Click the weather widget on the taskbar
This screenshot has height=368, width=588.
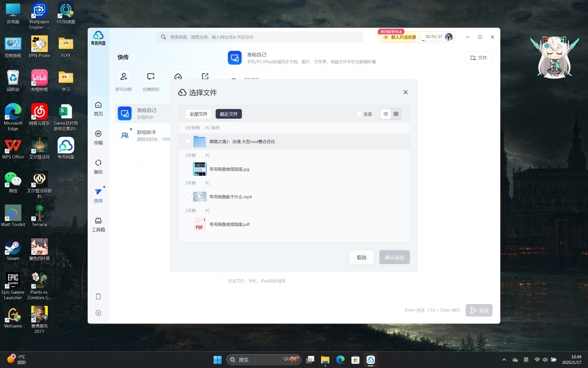[x=17, y=360]
